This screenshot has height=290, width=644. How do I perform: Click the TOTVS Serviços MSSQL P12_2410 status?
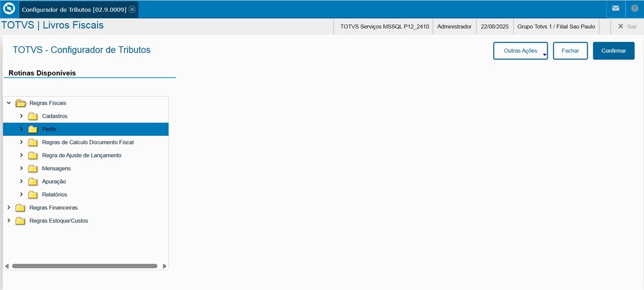point(384,26)
